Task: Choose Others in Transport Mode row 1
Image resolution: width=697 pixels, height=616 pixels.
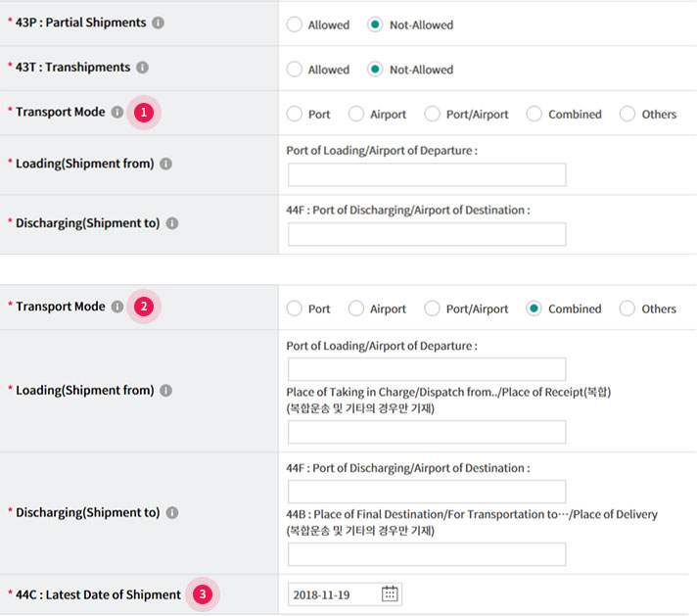Action: [x=627, y=114]
